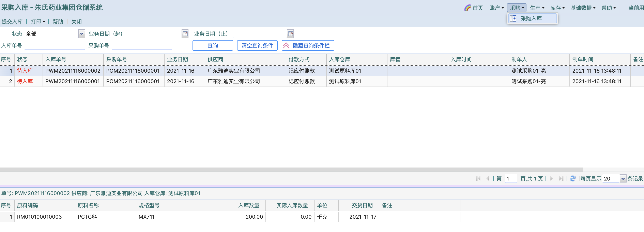
Task: Hide the query bar with 隐藏查询条件栏
Action: point(308,45)
